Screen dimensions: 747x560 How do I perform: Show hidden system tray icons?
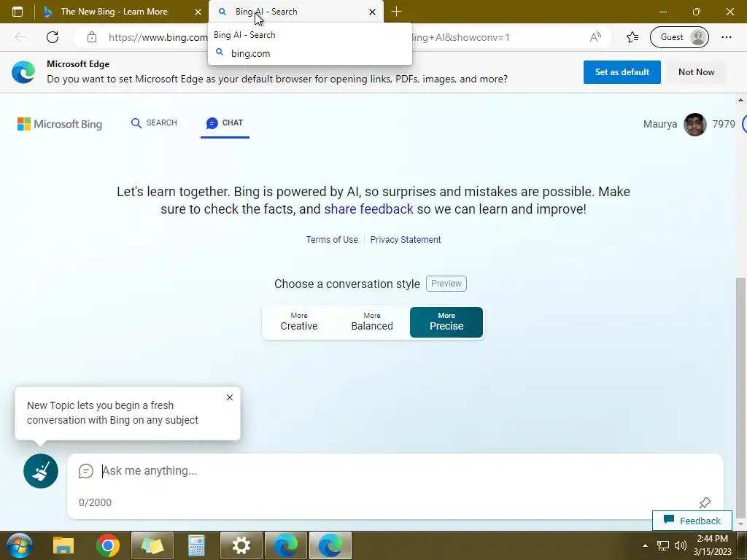645,545
